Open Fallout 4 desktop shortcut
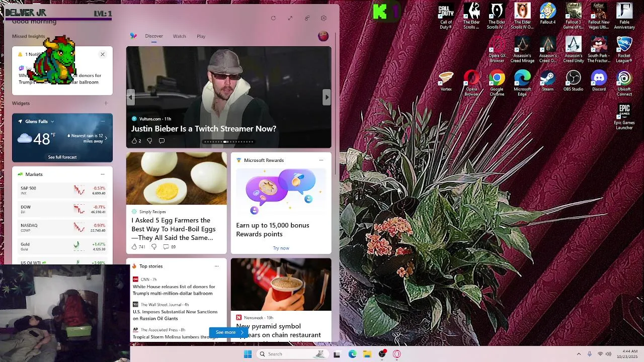The image size is (644, 362). pyautogui.click(x=548, y=14)
